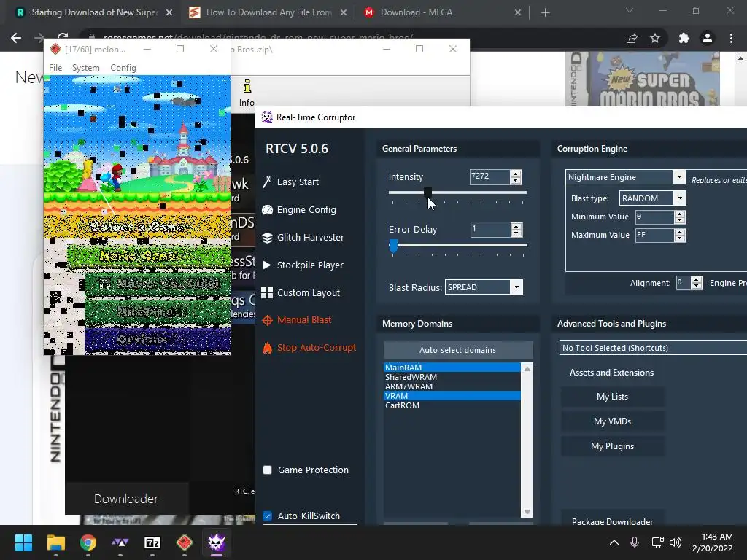This screenshot has width=747, height=560.
Task: Open Chrome three-dot menu
Action: click(731, 38)
